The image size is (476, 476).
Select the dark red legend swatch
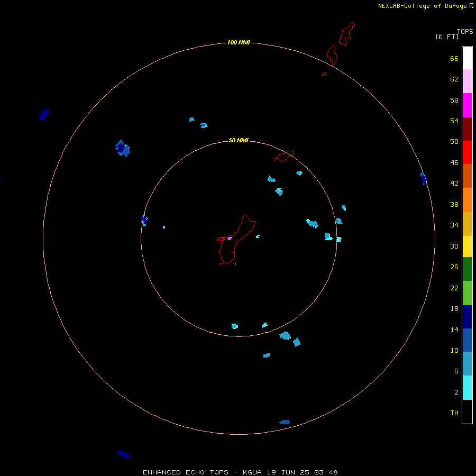pos(467,129)
